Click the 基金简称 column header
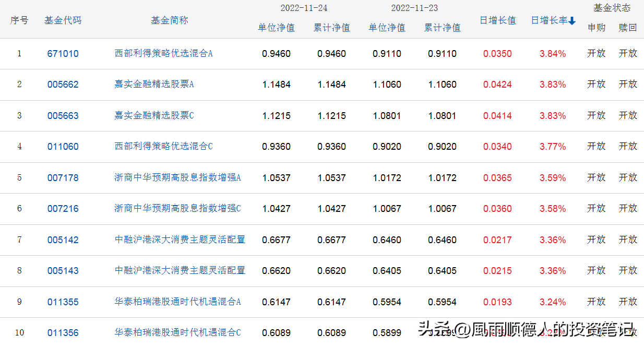Screen dimensions: 644x347 pos(169,20)
